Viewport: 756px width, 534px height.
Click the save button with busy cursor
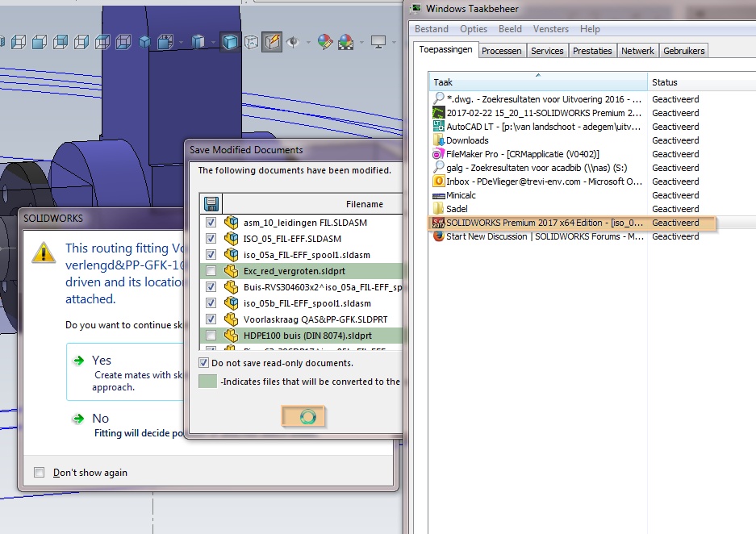(303, 416)
